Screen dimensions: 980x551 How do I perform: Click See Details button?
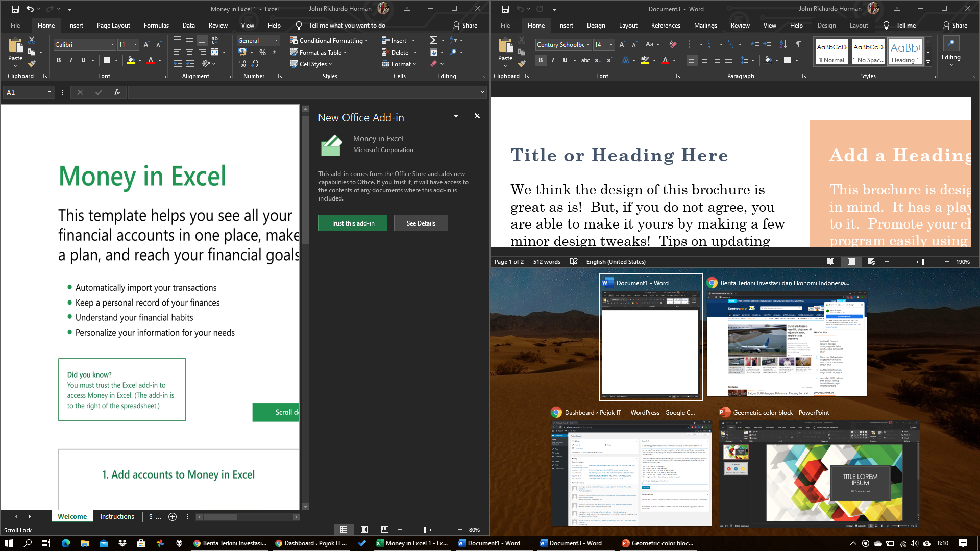pos(421,223)
